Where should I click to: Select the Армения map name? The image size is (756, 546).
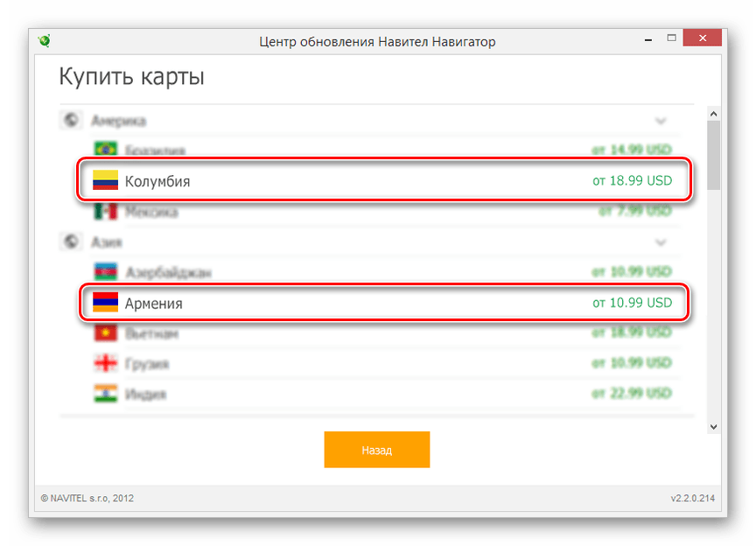(x=154, y=304)
